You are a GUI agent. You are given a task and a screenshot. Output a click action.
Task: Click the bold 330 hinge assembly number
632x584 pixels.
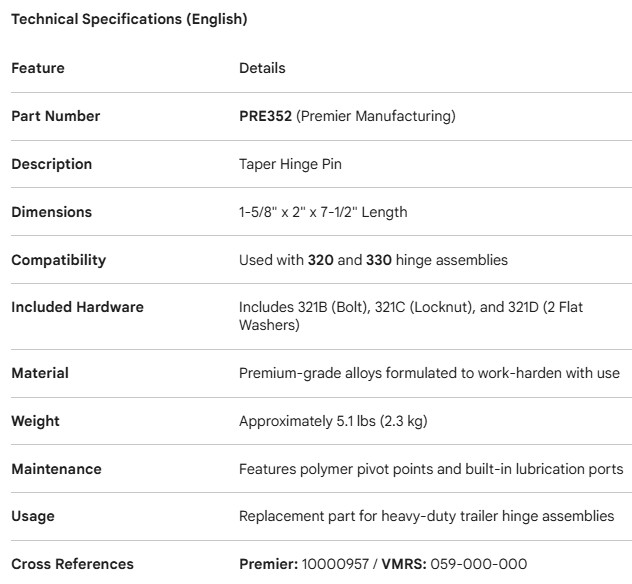coord(380,260)
